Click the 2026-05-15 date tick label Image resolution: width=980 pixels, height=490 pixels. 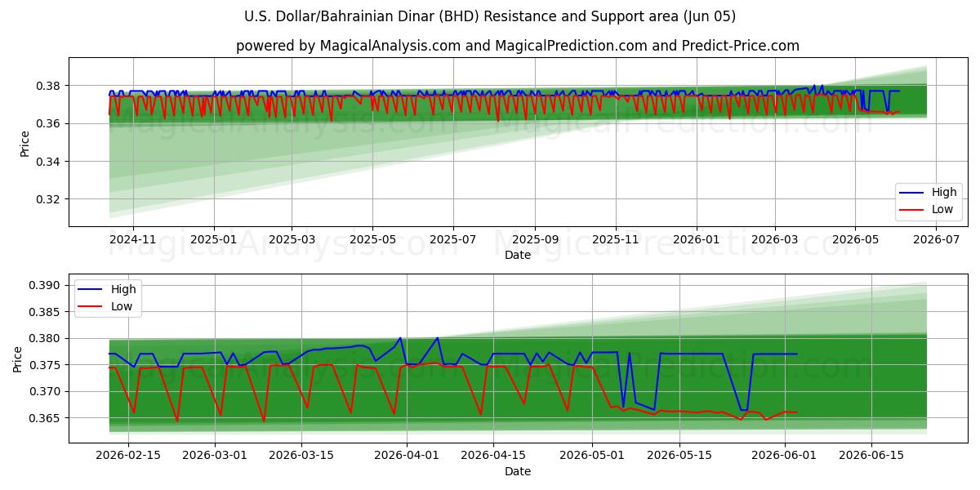(x=679, y=457)
